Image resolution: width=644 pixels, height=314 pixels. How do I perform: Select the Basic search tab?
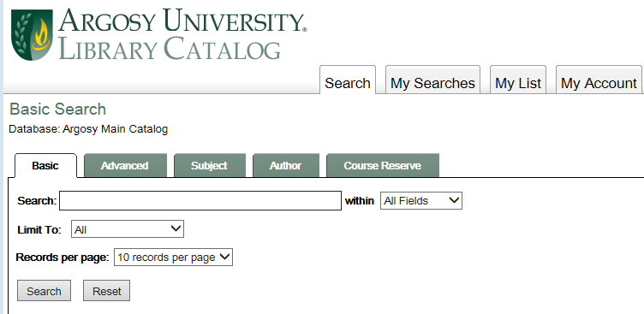pos(45,165)
